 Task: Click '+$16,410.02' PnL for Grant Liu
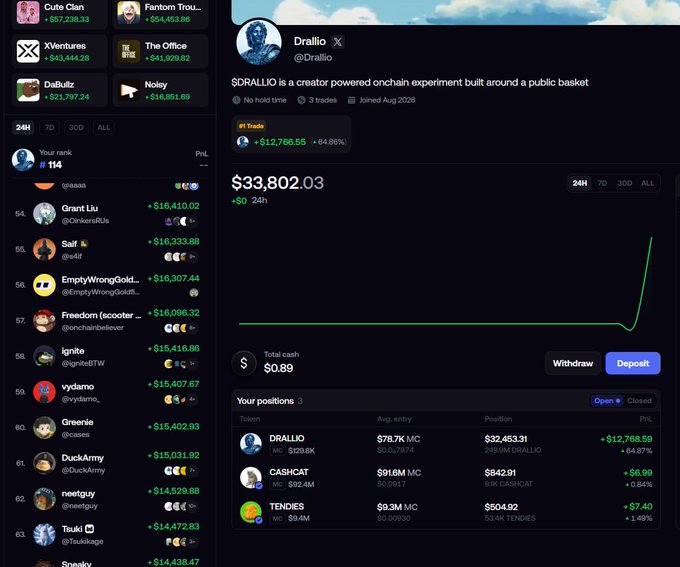coord(173,206)
